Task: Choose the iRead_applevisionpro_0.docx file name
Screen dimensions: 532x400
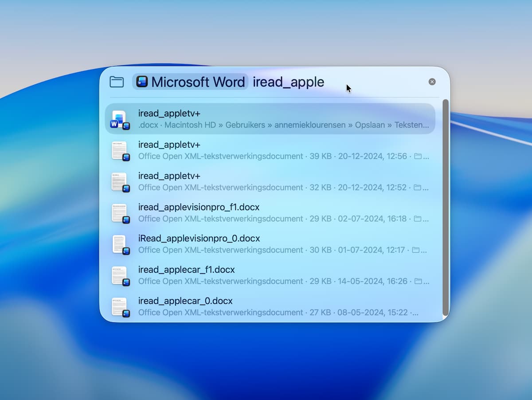Action: [x=199, y=239]
